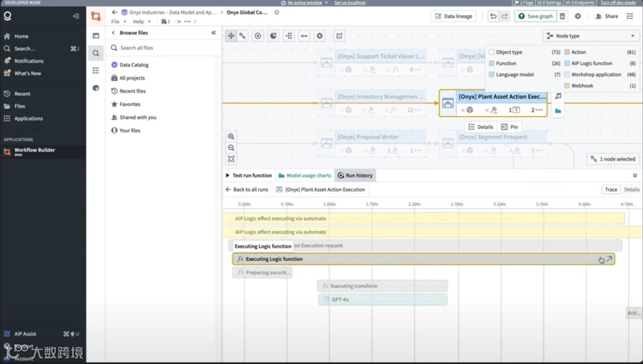This screenshot has width=643, height=364.
Task: Open the cube object sidebar icon
Action: pos(96,88)
